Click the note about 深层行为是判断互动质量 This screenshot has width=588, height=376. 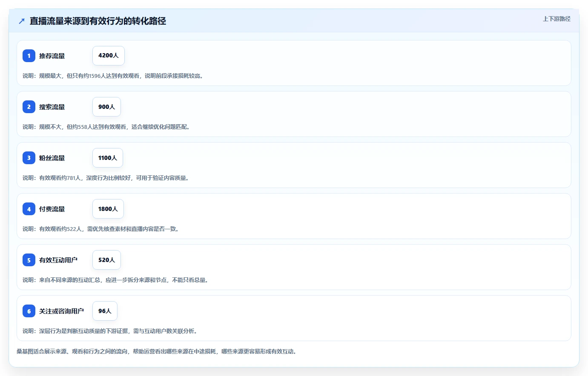pos(111,331)
